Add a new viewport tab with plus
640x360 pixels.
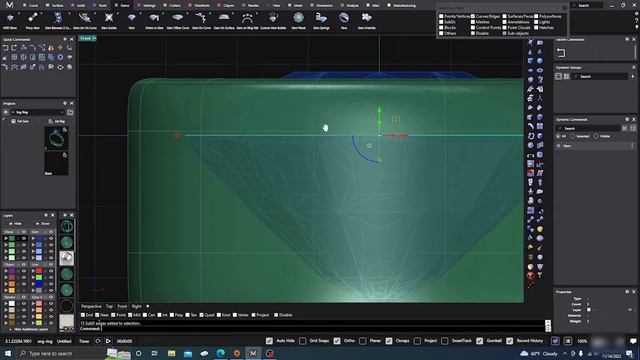(148, 306)
